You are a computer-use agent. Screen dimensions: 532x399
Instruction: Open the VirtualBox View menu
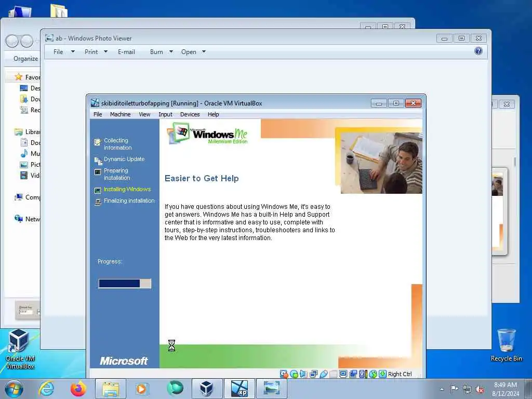[x=144, y=114]
